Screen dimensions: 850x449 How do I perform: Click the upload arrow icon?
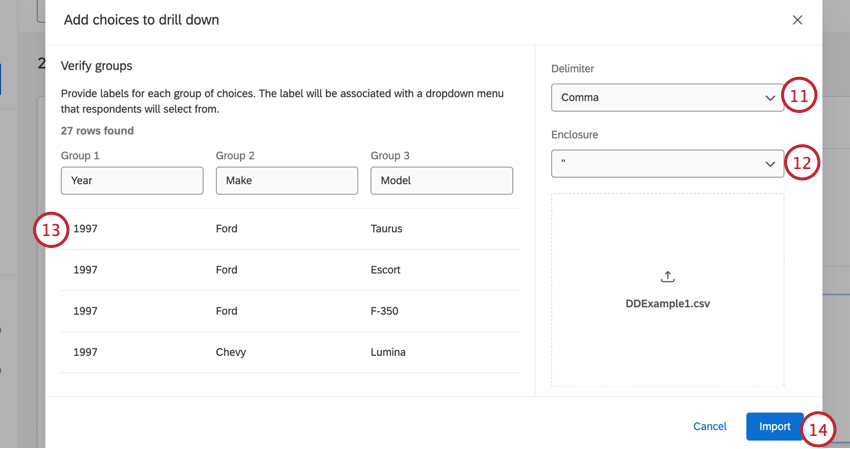click(x=668, y=277)
